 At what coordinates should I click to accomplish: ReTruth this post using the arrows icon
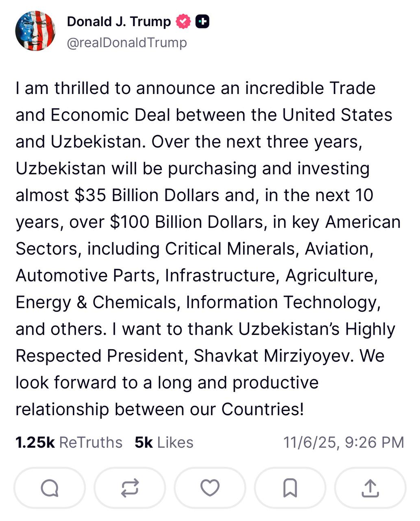[x=130, y=488]
